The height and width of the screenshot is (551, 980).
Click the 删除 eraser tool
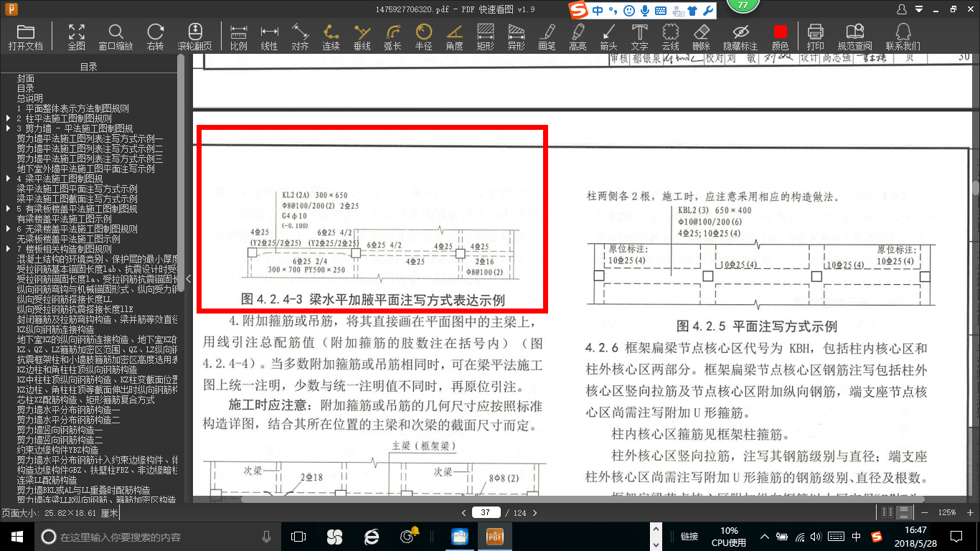click(701, 37)
